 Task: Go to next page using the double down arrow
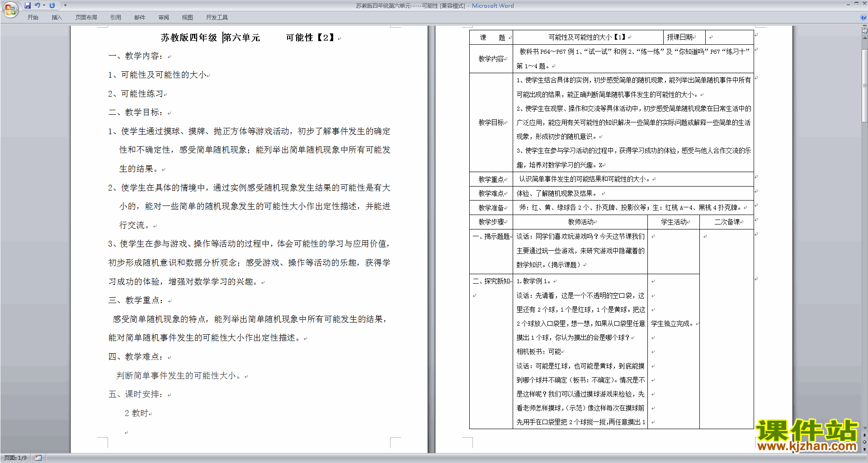[x=865, y=449]
